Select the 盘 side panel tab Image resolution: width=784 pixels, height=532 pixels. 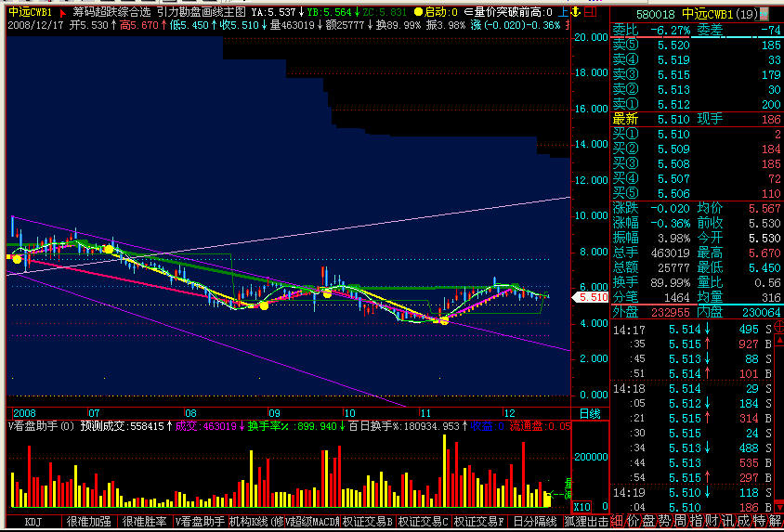click(x=648, y=521)
